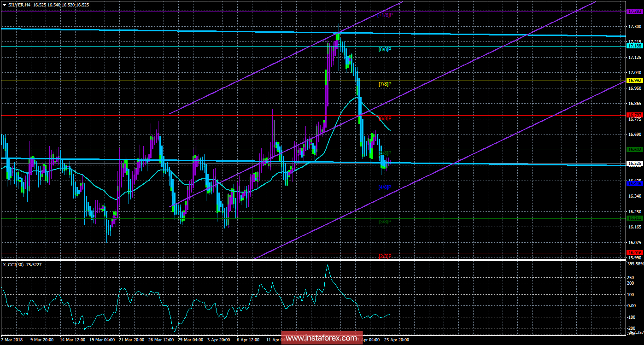This screenshot has width=644, height=345.
Task: Select the 16.340 price scale value
Action: (x=635, y=196)
